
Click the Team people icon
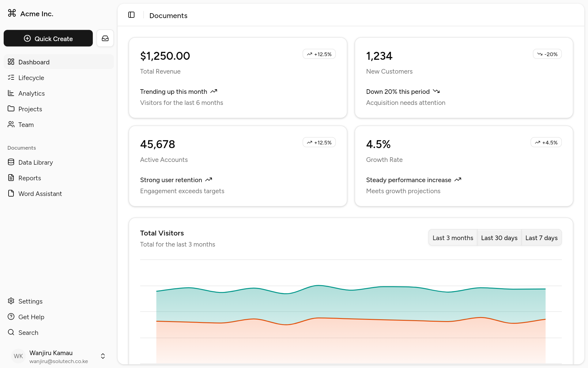11,124
